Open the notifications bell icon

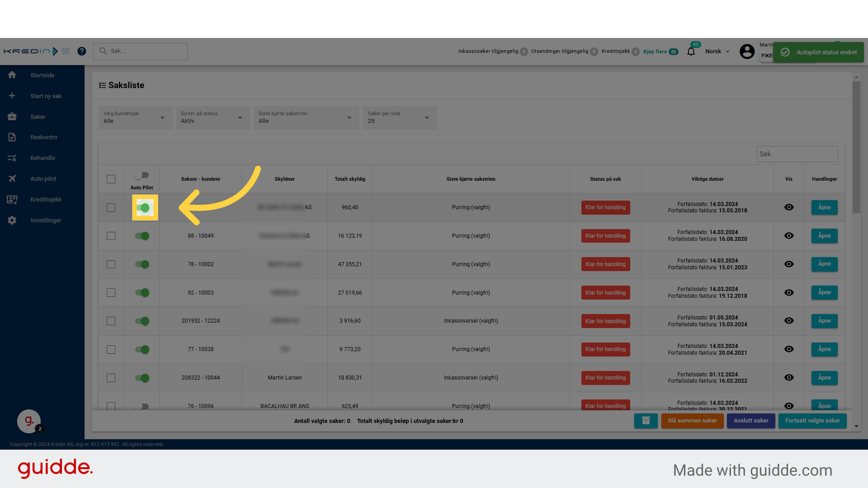(691, 52)
